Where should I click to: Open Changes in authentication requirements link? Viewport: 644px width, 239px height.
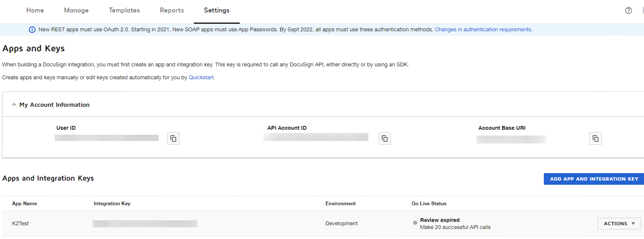pos(483,30)
